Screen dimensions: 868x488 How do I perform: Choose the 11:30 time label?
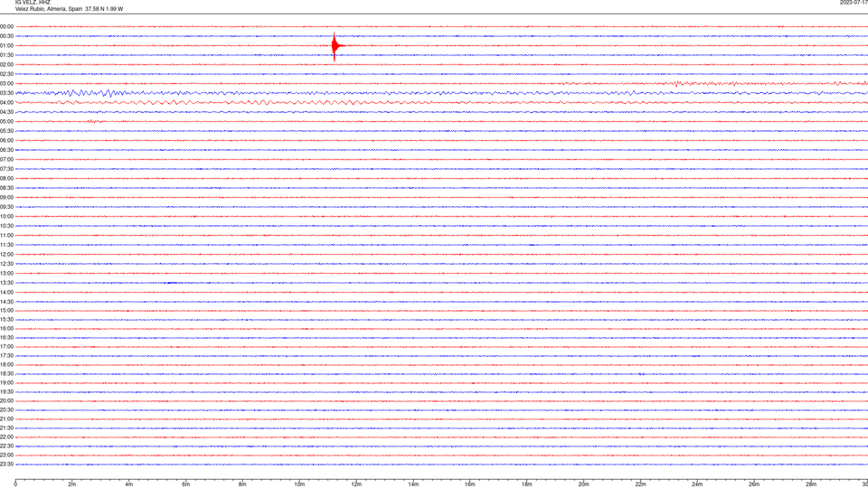6,245
